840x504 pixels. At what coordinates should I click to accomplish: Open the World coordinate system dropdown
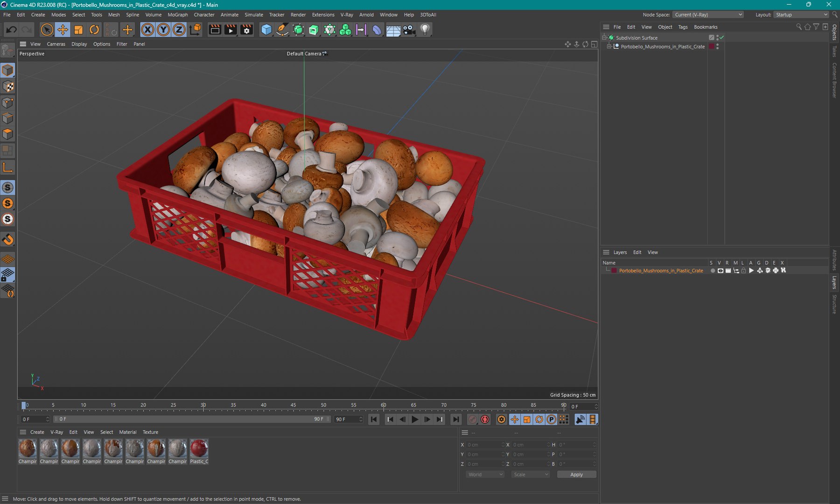485,475
